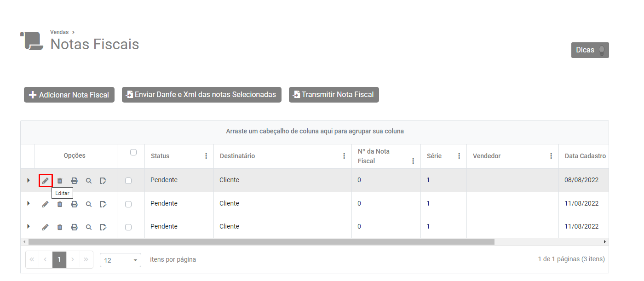Delete the first invoice using its trash icon
The width and height of the screenshot is (644, 281).
(x=60, y=181)
